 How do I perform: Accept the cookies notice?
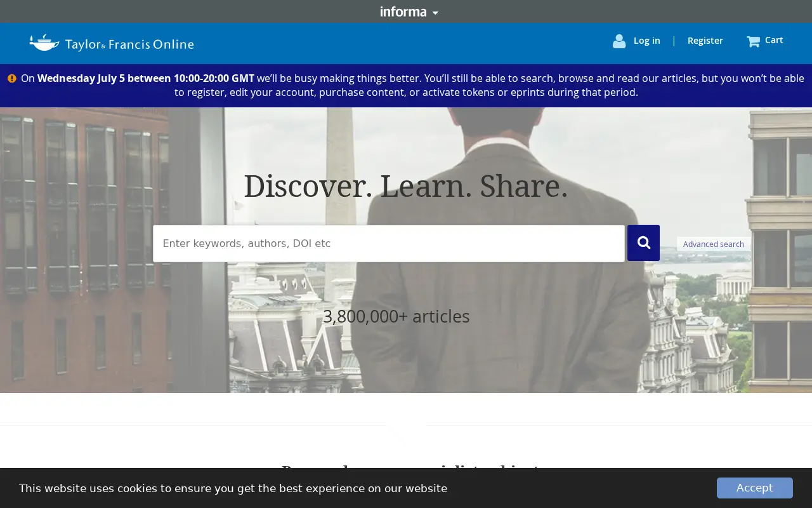point(755,488)
